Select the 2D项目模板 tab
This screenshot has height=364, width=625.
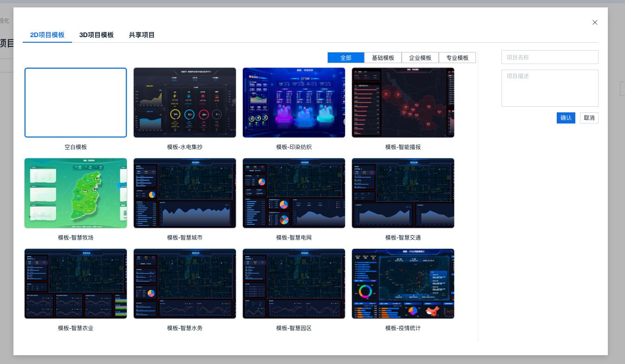(47, 35)
